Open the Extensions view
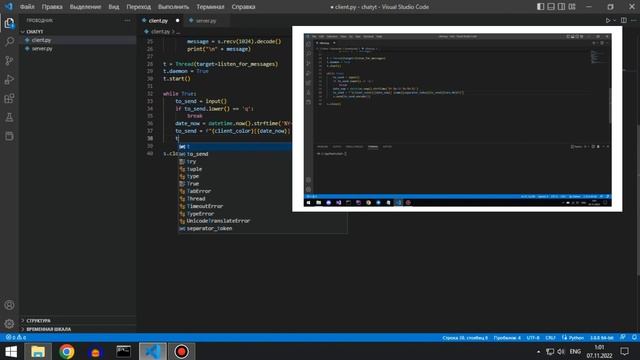Screen dimensions: 640x360 pos(9,98)
